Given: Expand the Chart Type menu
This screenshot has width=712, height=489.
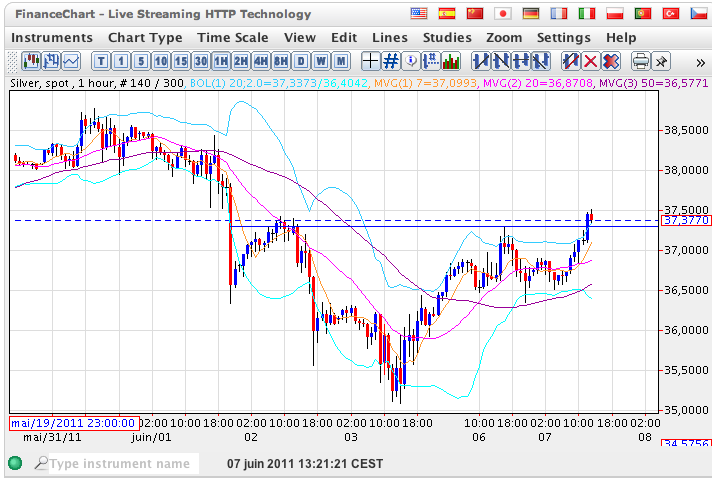Looking at the screenshot, I should pyautogui.click(x=145, y=37).
